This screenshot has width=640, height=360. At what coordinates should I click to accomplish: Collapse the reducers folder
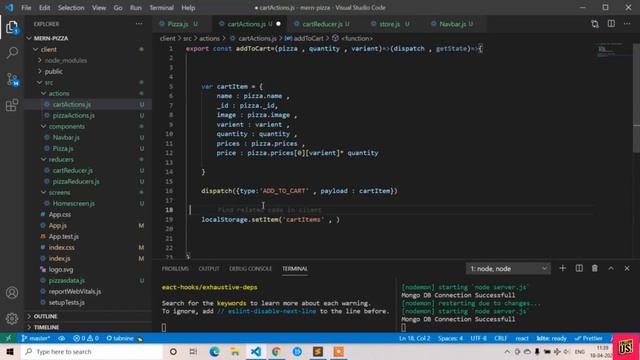[x=61, y=160]
